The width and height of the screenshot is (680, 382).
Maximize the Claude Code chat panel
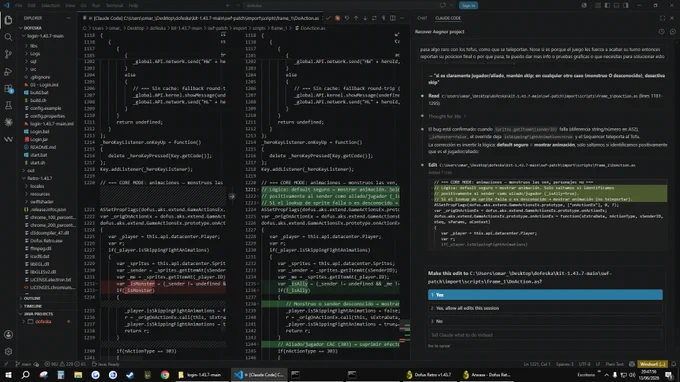pyautogui.click(x=662, y=18)
